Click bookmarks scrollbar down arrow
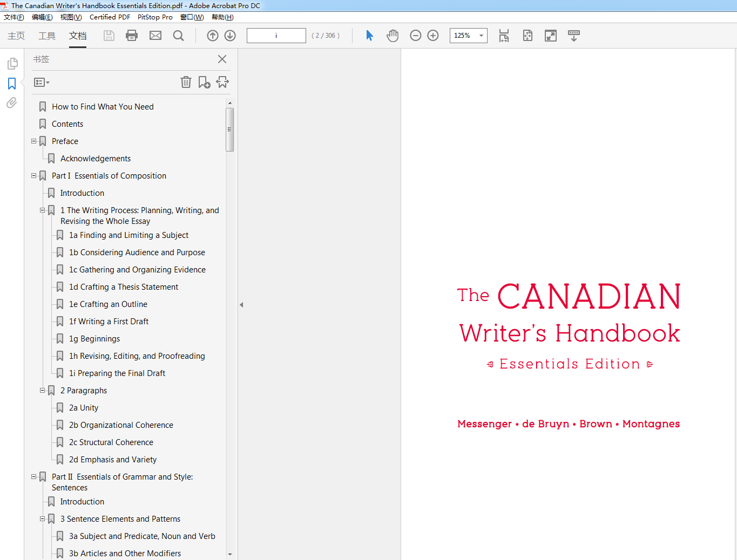This screenshot has height=560, width=737. (x=230, y=554)
